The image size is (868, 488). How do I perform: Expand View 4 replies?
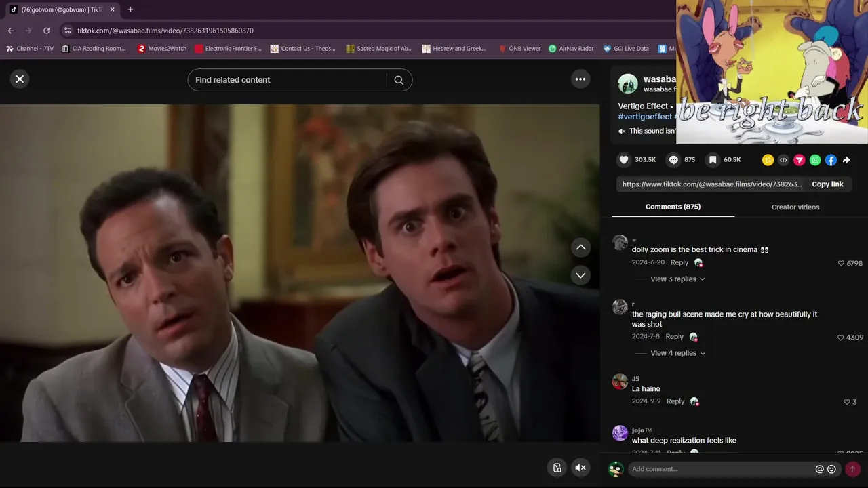677,353
